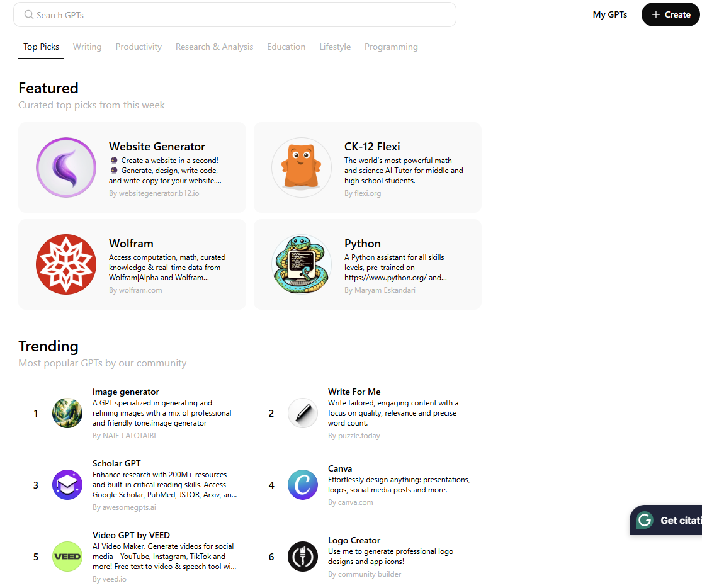Open the CK-12 Flexi title
Screen dimensions: 702x588
click(x=372, y=147)
